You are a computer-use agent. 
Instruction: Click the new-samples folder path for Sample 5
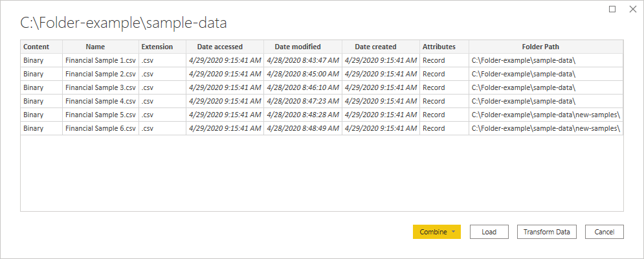pyautogui.click(x=546, y=115)
